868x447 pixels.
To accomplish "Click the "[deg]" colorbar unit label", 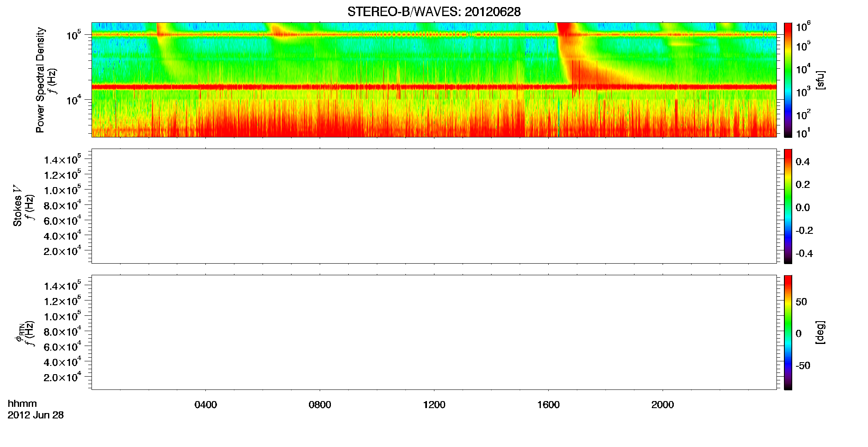I will pos(820,332).
